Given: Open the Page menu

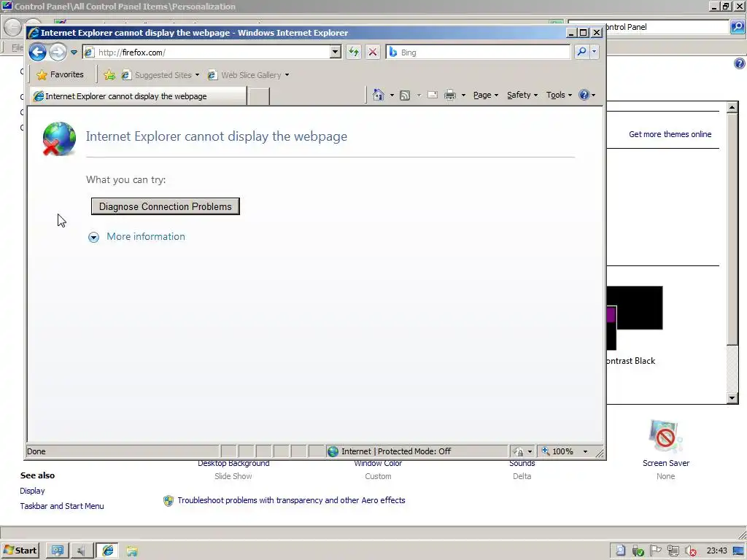Looking at the screenshot, I should tap(485, 96).
